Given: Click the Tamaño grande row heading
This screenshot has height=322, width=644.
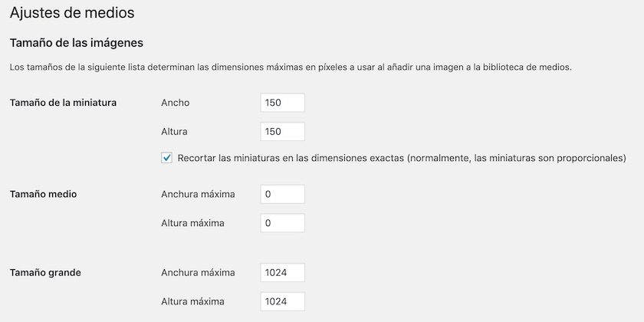Looking at the screenshot, I should (x=45, y=272).
